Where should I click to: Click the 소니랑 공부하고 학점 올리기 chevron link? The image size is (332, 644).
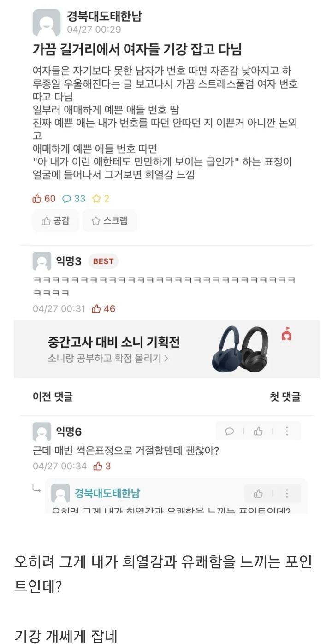tap(108, 358)
